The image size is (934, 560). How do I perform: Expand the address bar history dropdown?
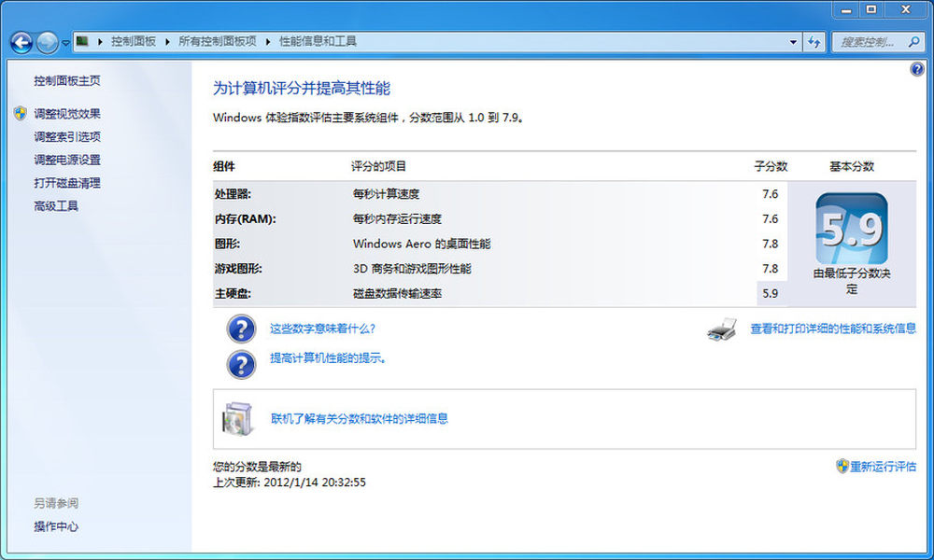click(x=793, y=42)
